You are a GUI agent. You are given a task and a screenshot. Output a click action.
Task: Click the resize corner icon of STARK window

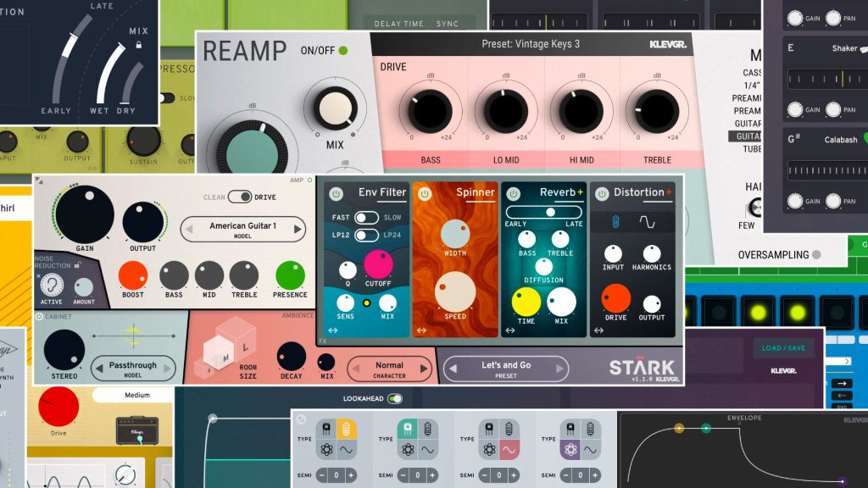click(39, 180)
